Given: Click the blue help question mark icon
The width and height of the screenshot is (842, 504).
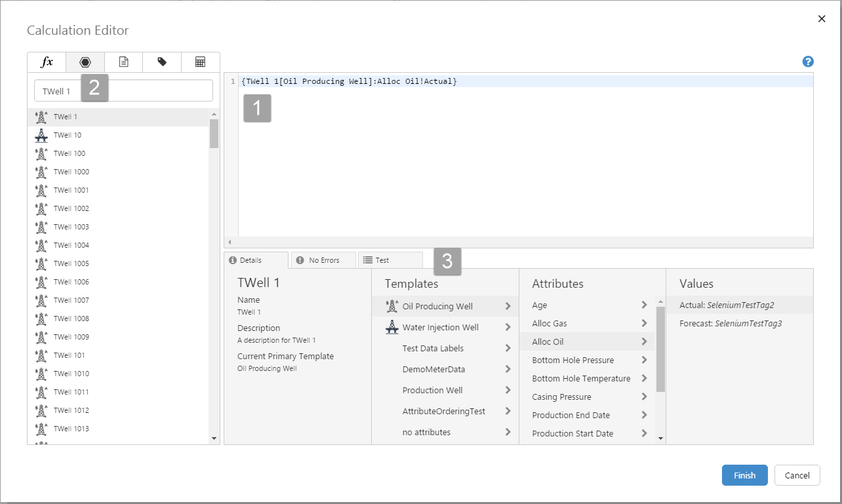Looking at the screenshot, I should 808,62.
